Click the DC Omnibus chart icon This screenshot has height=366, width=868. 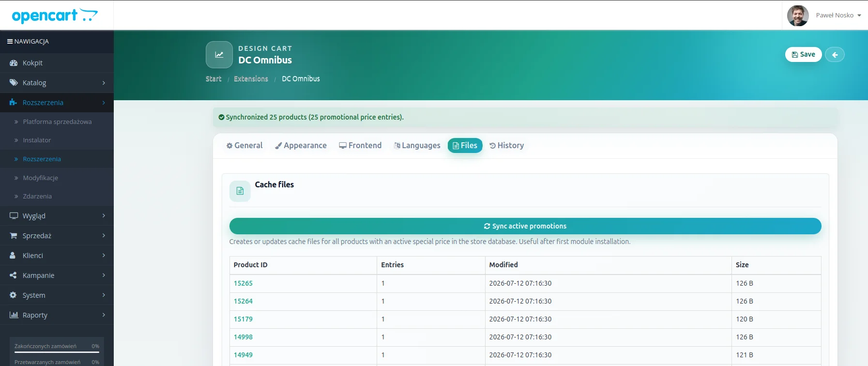[219, 55]
